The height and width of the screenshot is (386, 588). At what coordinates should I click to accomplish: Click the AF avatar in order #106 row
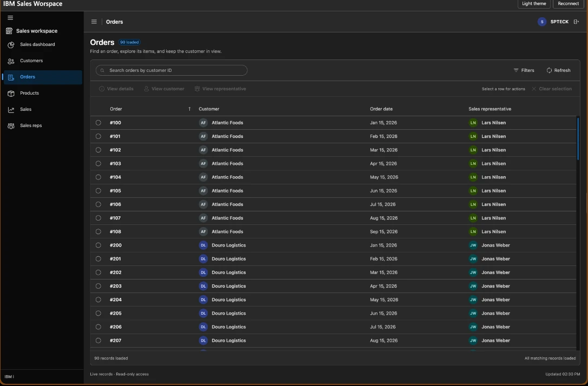(203, 204)
